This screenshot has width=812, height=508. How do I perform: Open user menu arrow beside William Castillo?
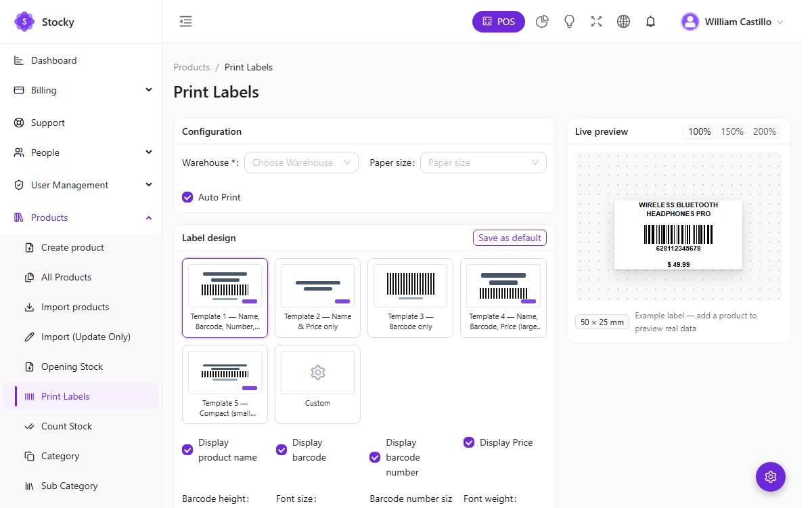tap(780, 22)
